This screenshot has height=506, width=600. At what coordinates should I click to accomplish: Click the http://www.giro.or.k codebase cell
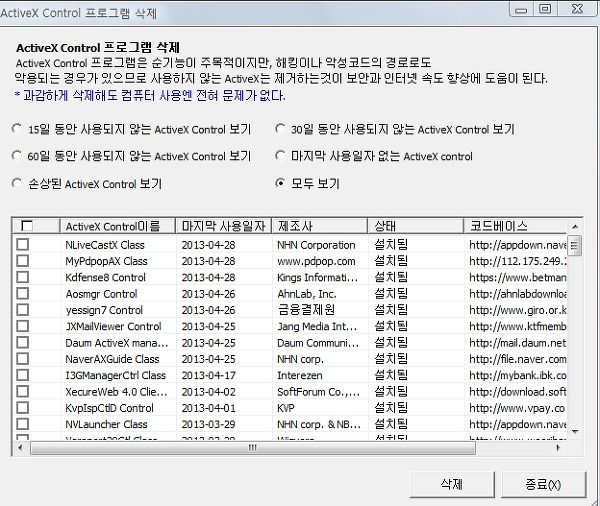point(518,310)
